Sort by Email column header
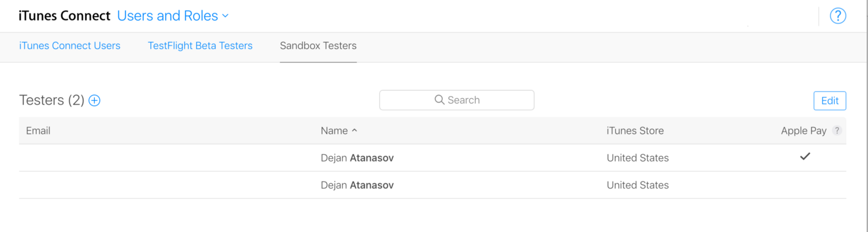This screenshot has height=232, width=868. pos(38,131)
